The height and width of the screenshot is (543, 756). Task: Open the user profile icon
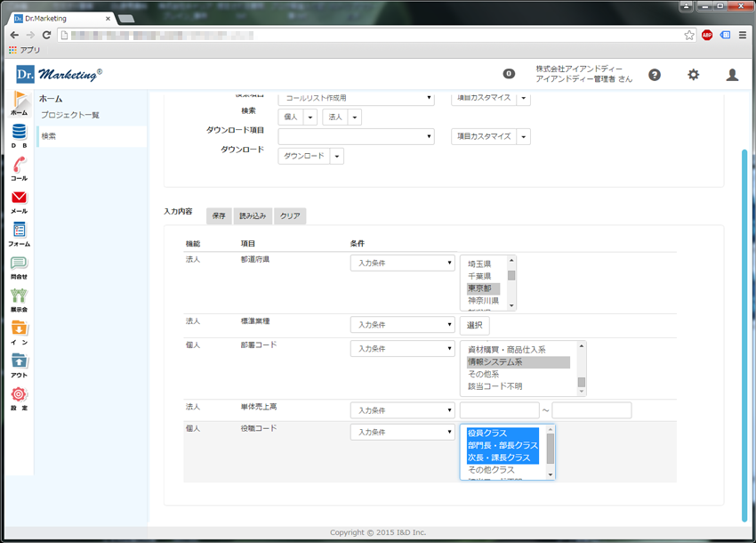(732, 75)
